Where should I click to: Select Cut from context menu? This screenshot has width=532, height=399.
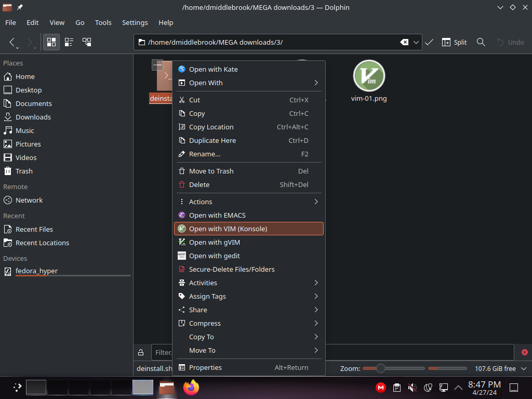click(249, 100)
